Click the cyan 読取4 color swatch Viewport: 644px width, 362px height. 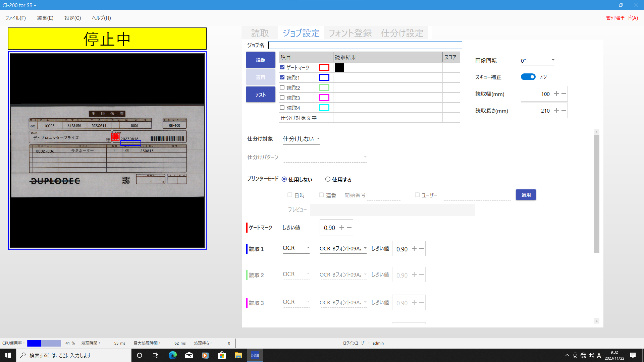[324, 108]
